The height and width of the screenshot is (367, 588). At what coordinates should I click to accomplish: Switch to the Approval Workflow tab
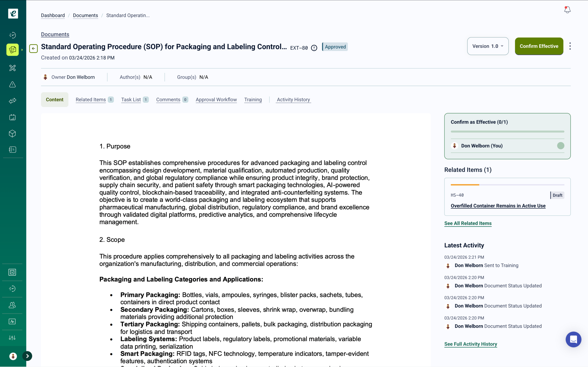click(216, 100)
